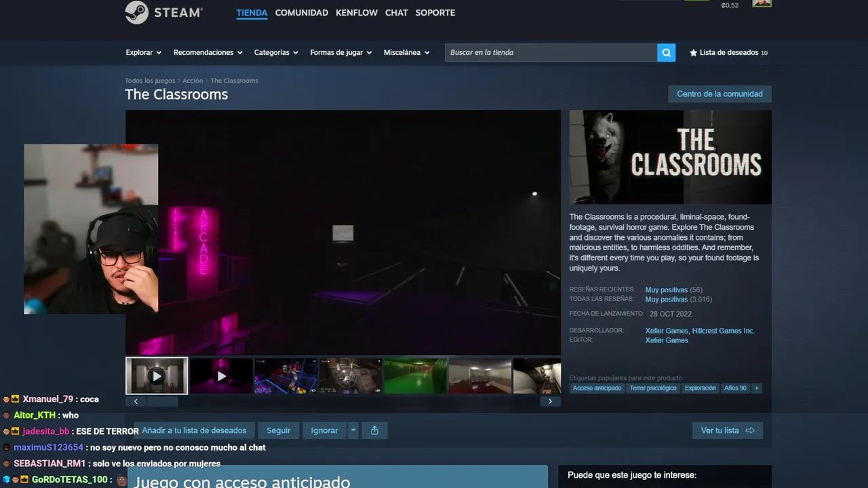Select the first video thumbnail with play icon
Viewport: 868px width, 488px height.
[x=157, y=375]
